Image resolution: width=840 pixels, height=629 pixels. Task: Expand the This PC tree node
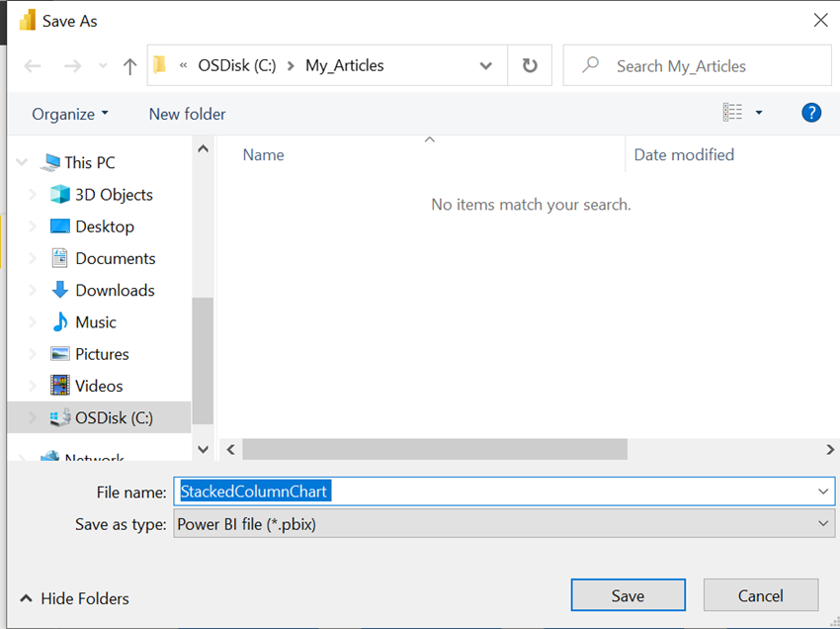point(22,161)
